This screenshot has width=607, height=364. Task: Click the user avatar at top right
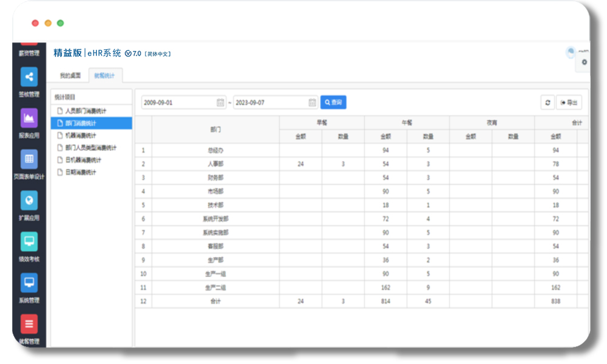click(x=571, y=52)
